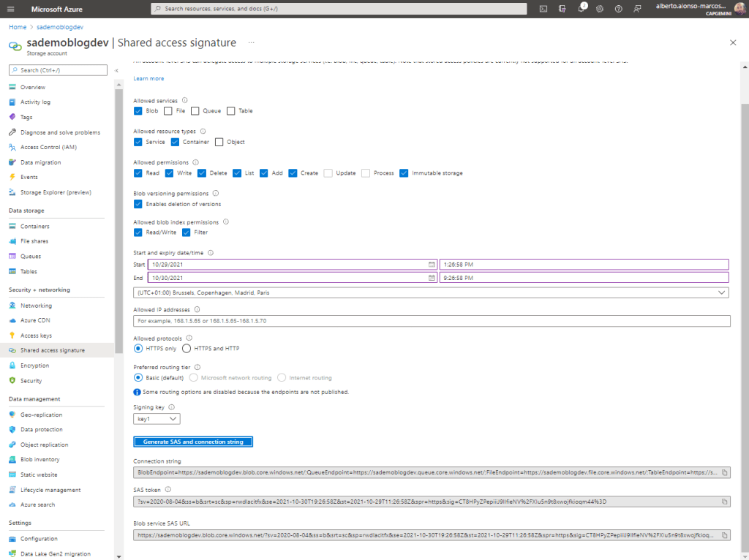Copy the Blob service SAS URL

coord(724,535)
